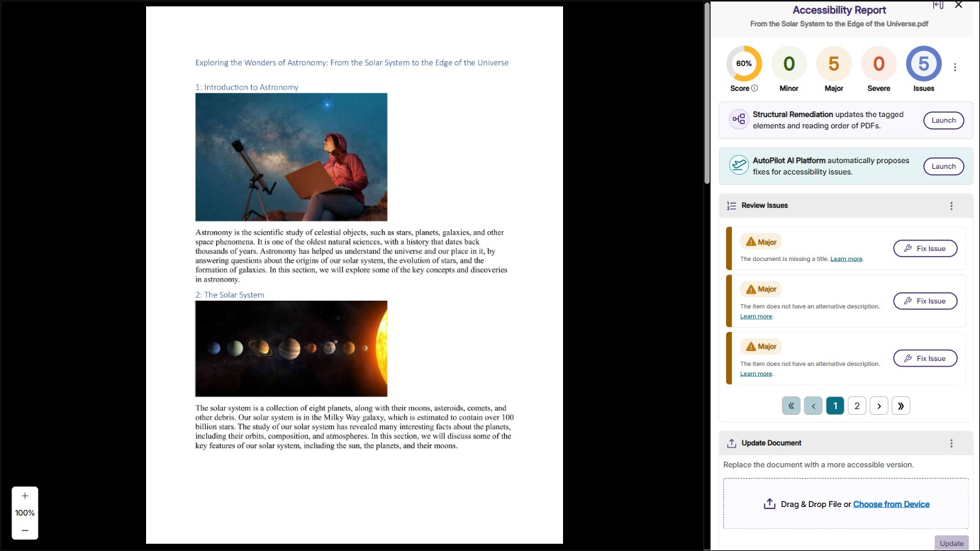Open the score section three-dot menu

tap(954, 66)
